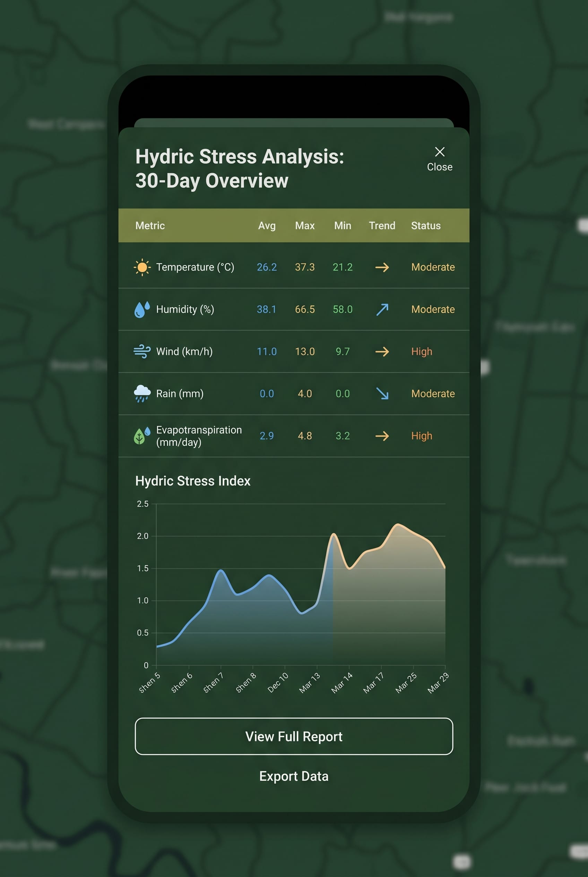This screenshot has width=588, height=877.
Task: Sort table by Status column header
Action: coord(426,225)
